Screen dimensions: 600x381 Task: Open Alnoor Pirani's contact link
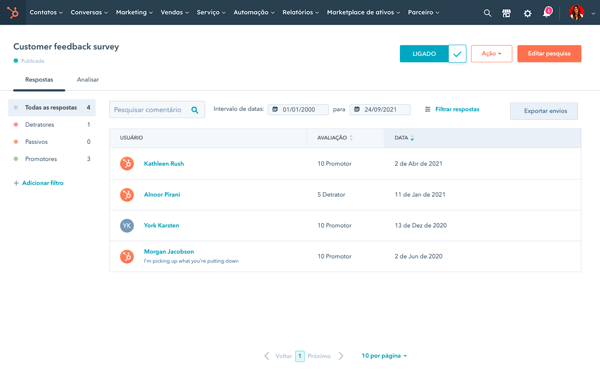click(162, 194)
